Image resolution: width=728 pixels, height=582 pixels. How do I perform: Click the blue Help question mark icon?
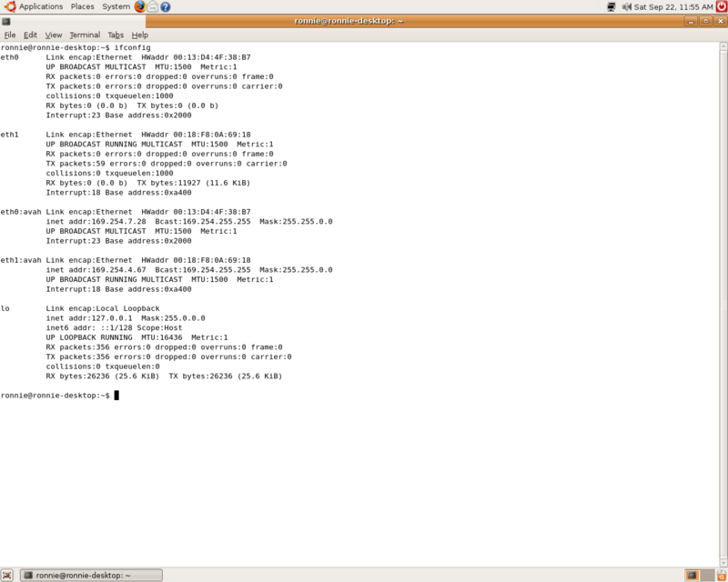166,6
